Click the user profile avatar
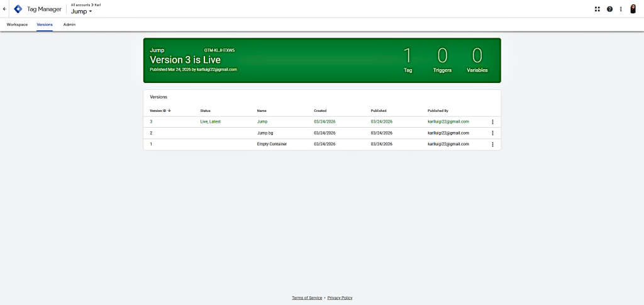Screen dimensions: 644x305 [633, 9]
